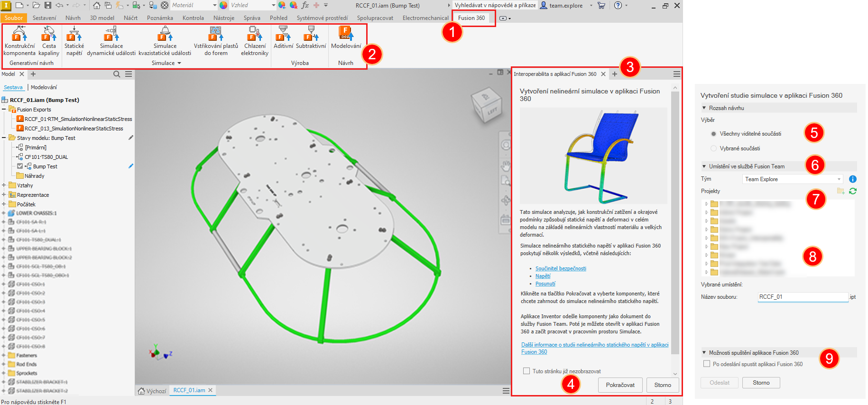The image size is (868, 405).
Task: Open the Součinitel bezpečnosti link
Action: click(561, 268)
